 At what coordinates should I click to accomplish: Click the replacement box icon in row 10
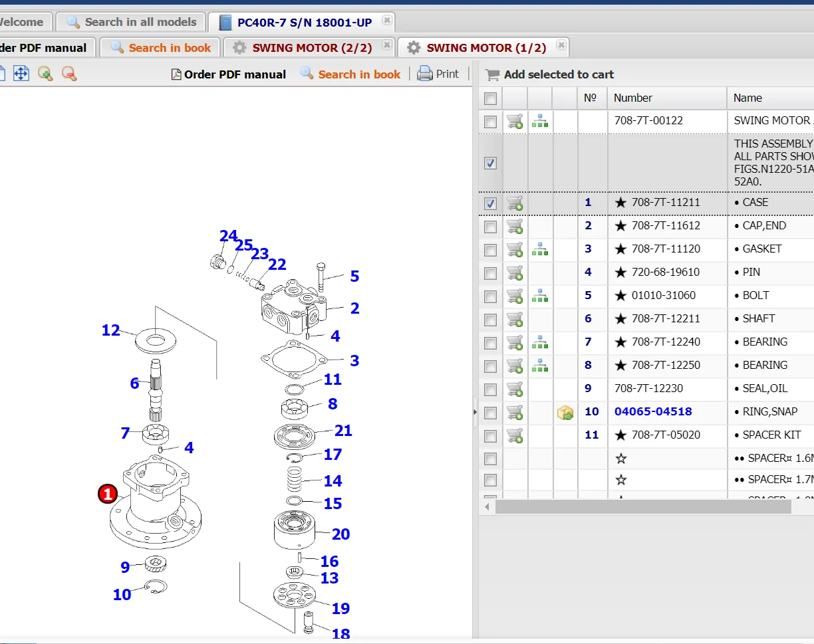click(565, 413)
